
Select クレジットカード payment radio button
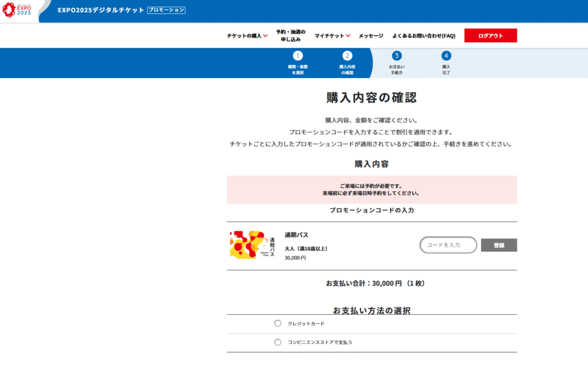(277, 323)
